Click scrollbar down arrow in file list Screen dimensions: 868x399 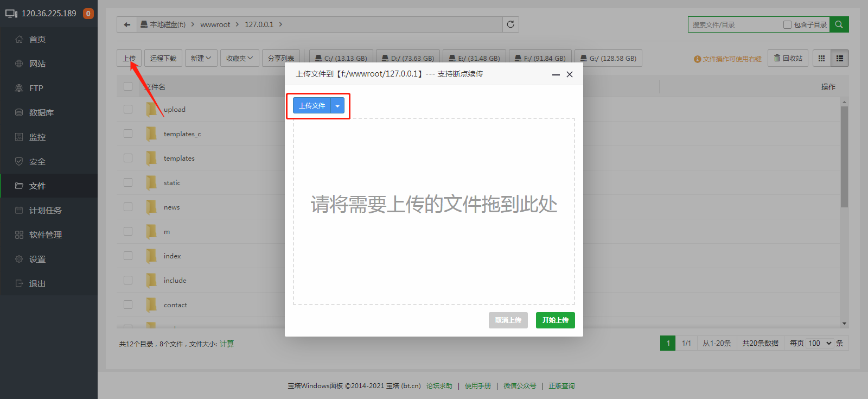click(x=844, y=324)
